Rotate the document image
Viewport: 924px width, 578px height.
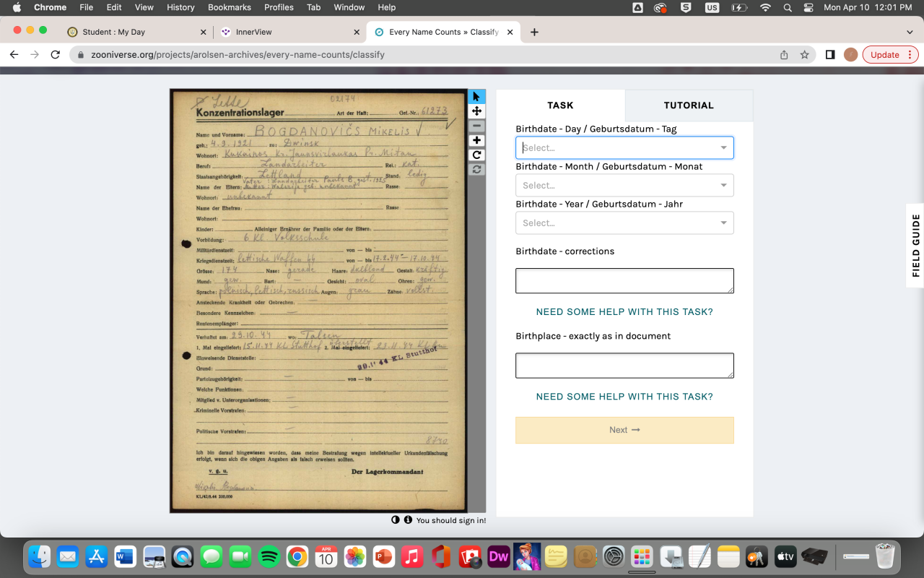pyautogui.click(x=476, y=155)
